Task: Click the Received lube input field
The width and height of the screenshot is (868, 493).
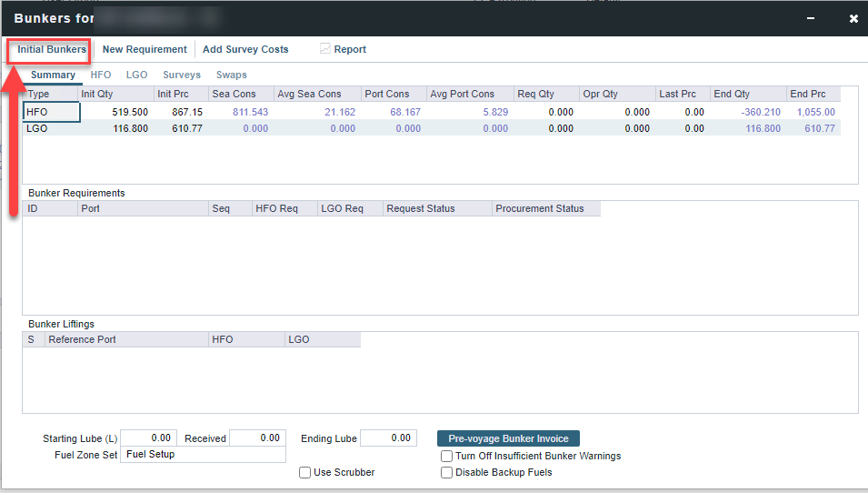Action: (x=257, y=438)
